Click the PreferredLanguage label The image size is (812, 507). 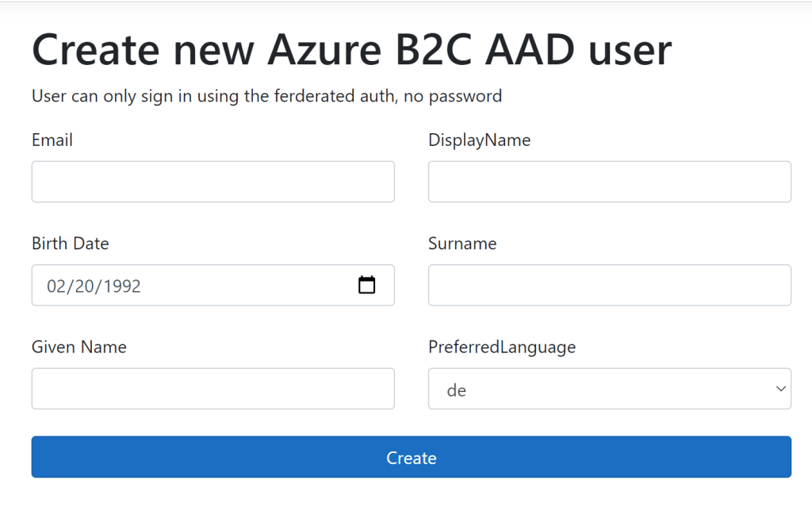(502, 347)
